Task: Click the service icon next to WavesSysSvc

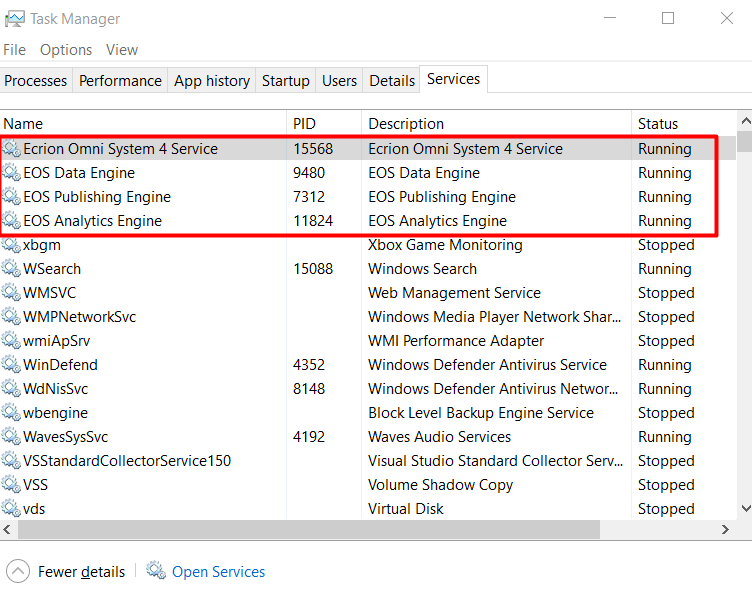Action: [11, 436]
